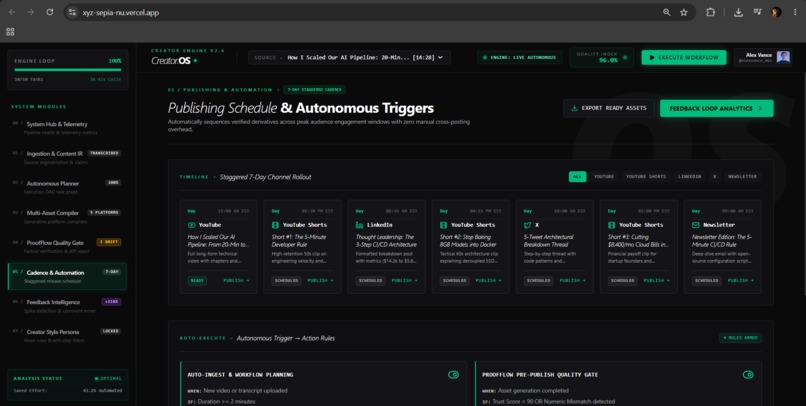Click Engine: Live Autonomous status pill
Image resolution: width=806 pixels, height=406 pixels.
click(519, 58)
